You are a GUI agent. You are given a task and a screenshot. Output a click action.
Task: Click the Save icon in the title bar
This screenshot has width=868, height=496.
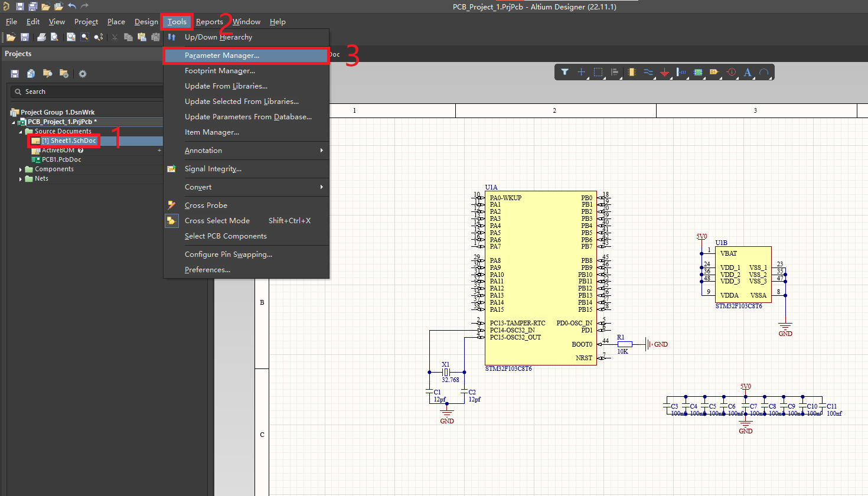tap(19, 6)
